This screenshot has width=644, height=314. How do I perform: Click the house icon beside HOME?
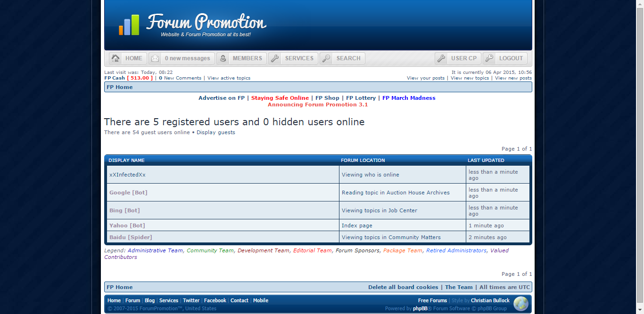[116, 58]
